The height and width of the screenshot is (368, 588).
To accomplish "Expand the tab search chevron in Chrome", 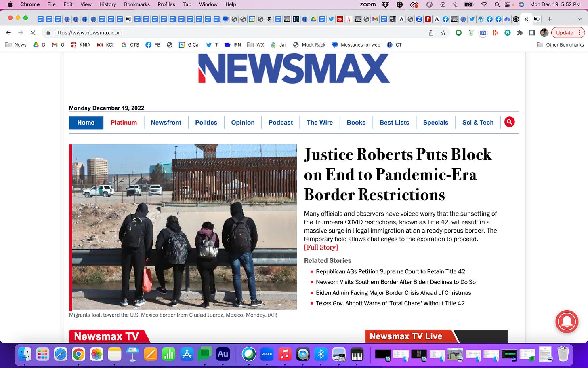I will (x=580, y=19).
